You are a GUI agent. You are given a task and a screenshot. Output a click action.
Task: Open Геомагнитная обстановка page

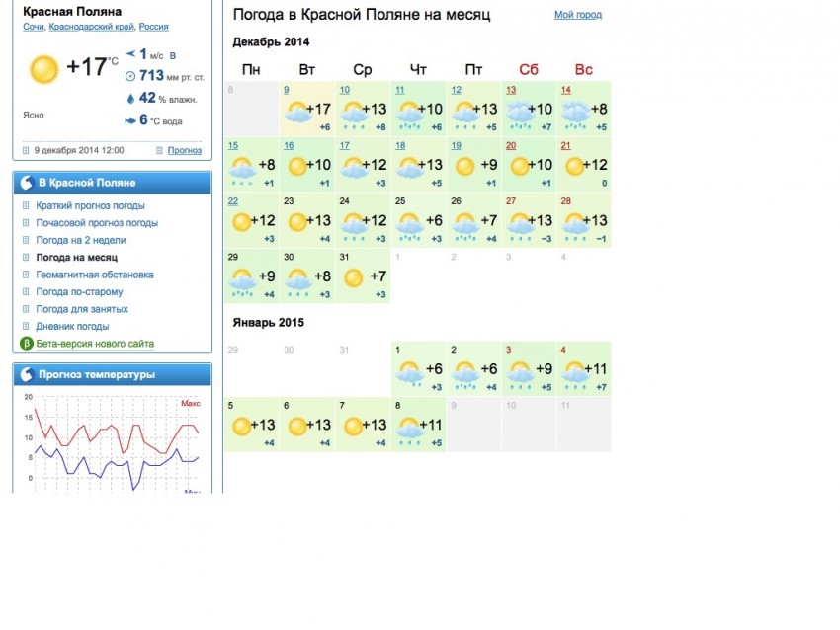click(x=95, y=275)
